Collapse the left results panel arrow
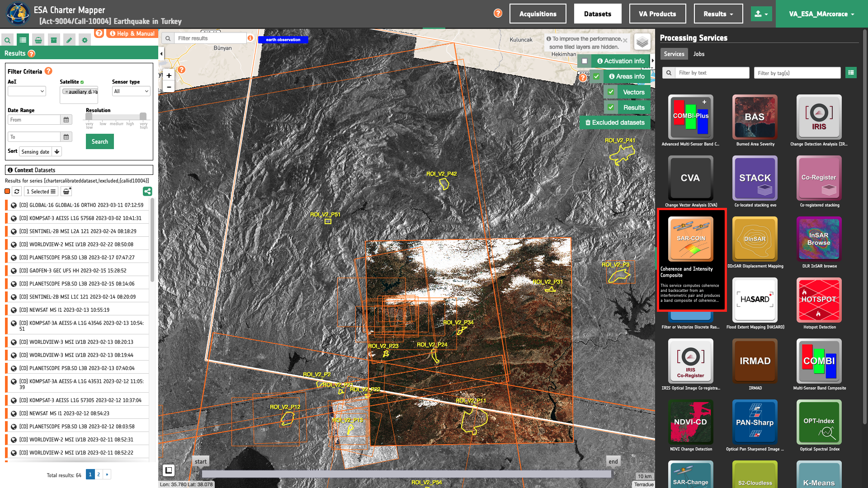The height and width of the screenshot is (488, 868). [x=161, y=54]
